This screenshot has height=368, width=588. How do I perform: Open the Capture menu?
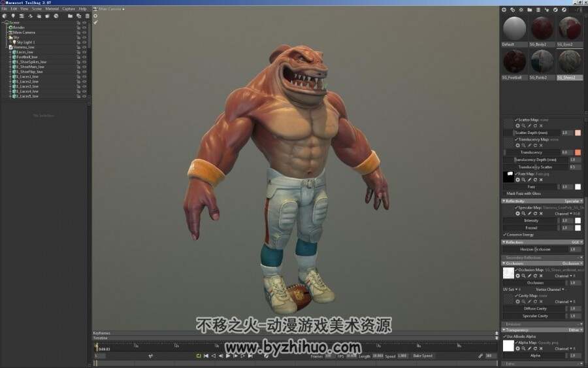pyautogui.click(x=69, y=8)
